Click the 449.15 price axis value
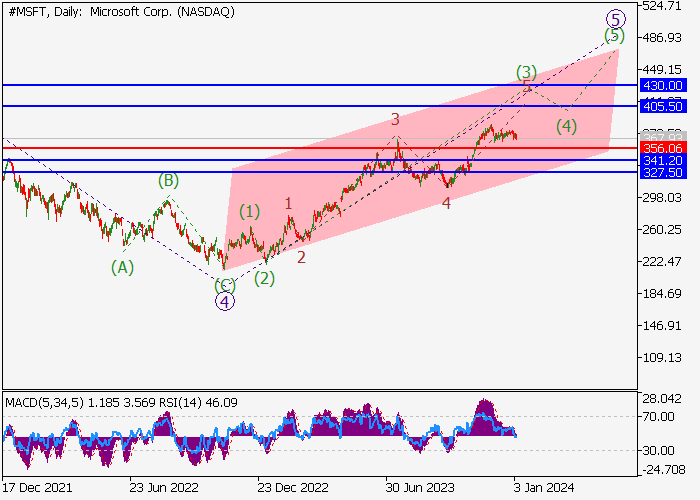This screenshot has width=700, height=500. pos(662,70)
